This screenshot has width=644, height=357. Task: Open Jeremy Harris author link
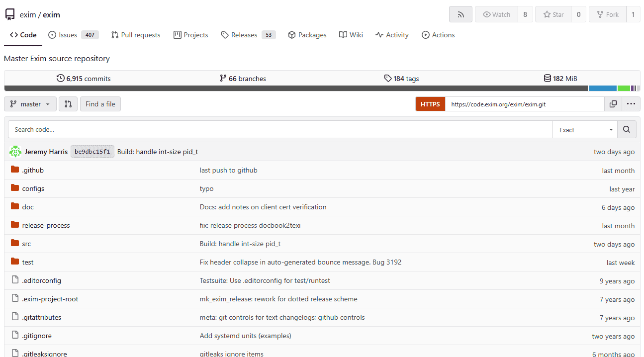[x=46, y=152]
